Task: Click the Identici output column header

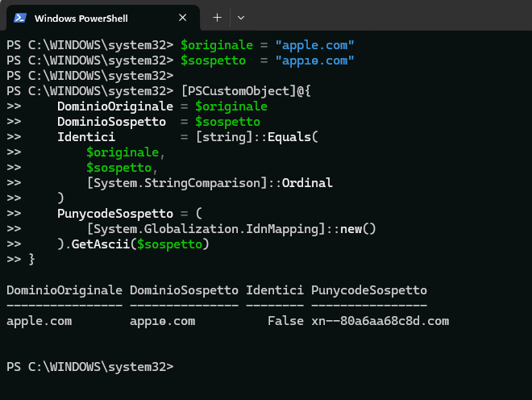Action: pos(275,290)
